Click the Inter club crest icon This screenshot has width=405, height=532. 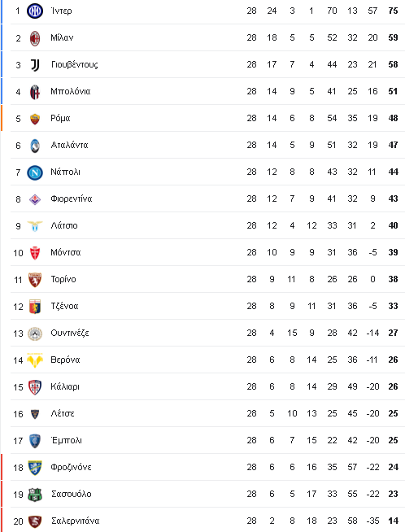click(35, 11)
